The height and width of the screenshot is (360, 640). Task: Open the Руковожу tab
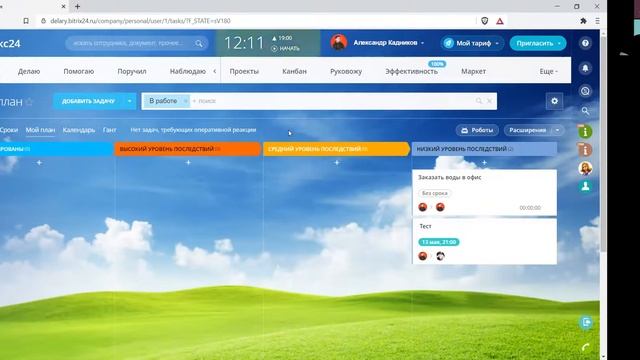click(346, 71)
